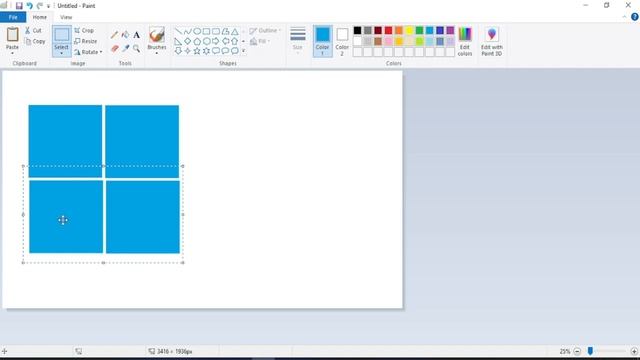The width and height of the screenshot is (640, 360).
Task: Click Edit with Paint 3D button
Action: click(491, 41)
